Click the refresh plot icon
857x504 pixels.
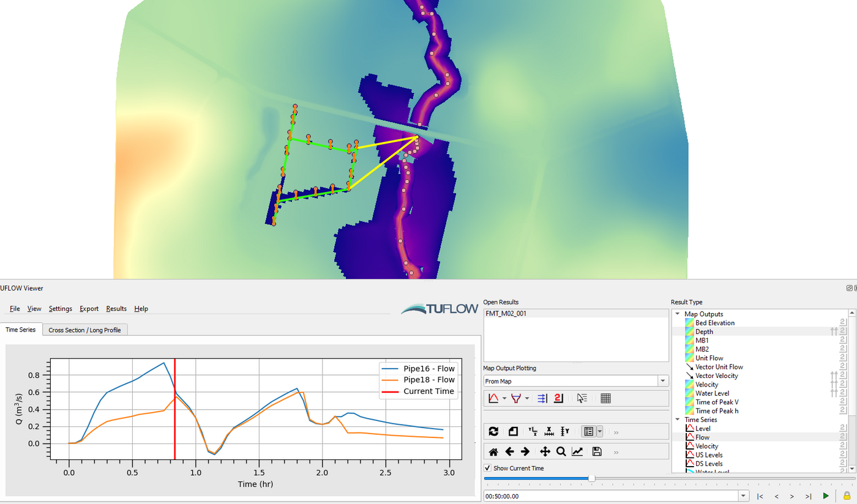pos(494,431)
